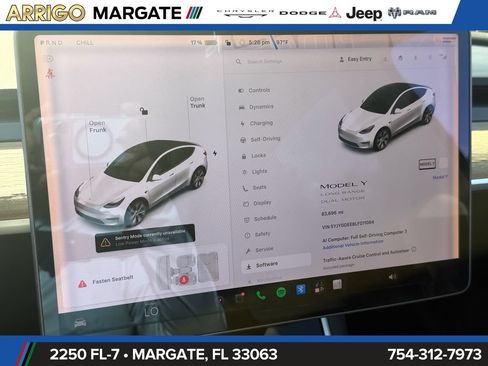Tap the Fasten Seatbelt alert text

pos(113,280)
